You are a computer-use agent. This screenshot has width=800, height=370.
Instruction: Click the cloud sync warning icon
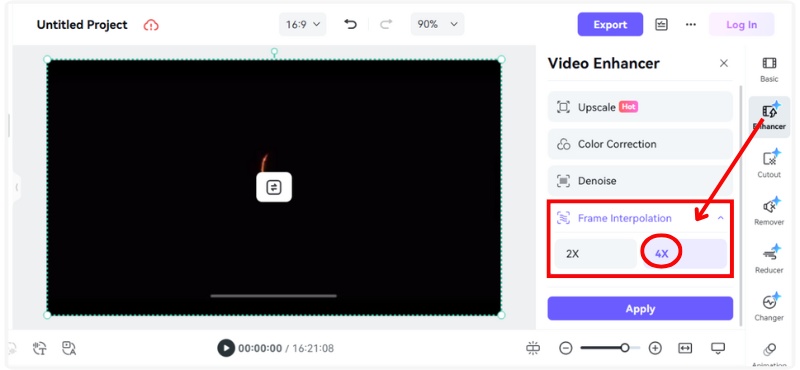151,24
